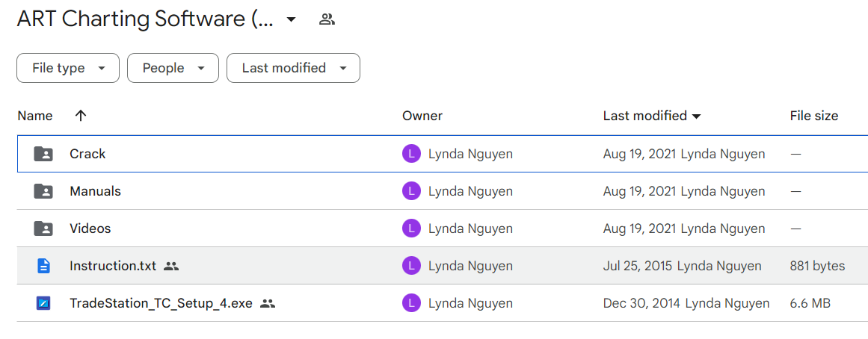Change the Last modified column sort option
Screen dimensions: 868x339
[652, 116]
